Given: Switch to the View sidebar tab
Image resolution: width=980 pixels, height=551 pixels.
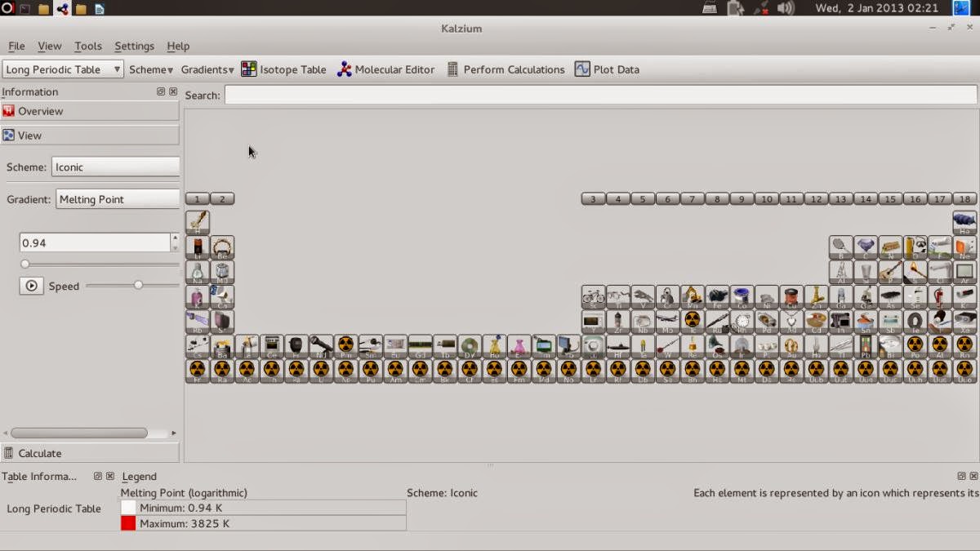Looking at the screenshot, I should [90, 136].
